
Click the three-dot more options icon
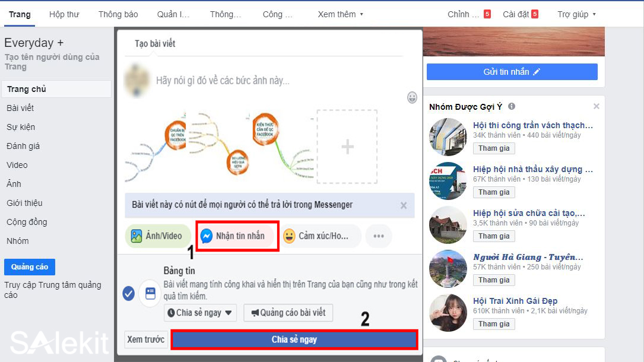click(x=379, y=236)
